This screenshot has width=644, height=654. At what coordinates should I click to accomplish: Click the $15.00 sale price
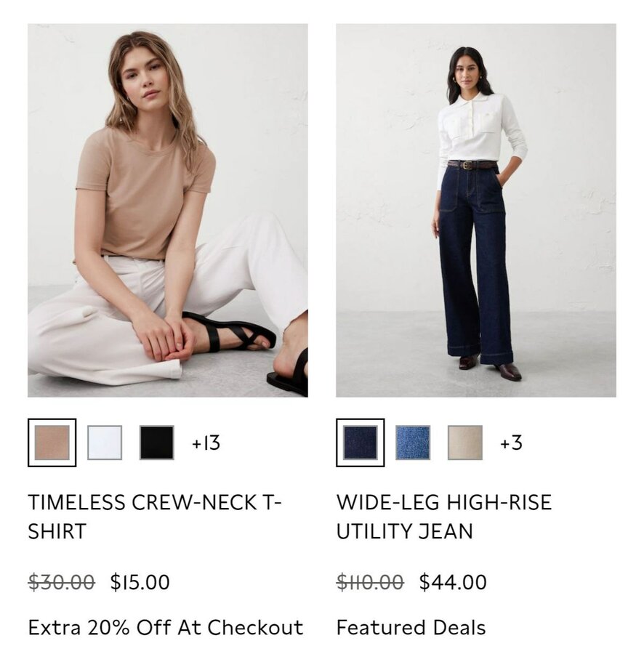(x=140, y=582)
